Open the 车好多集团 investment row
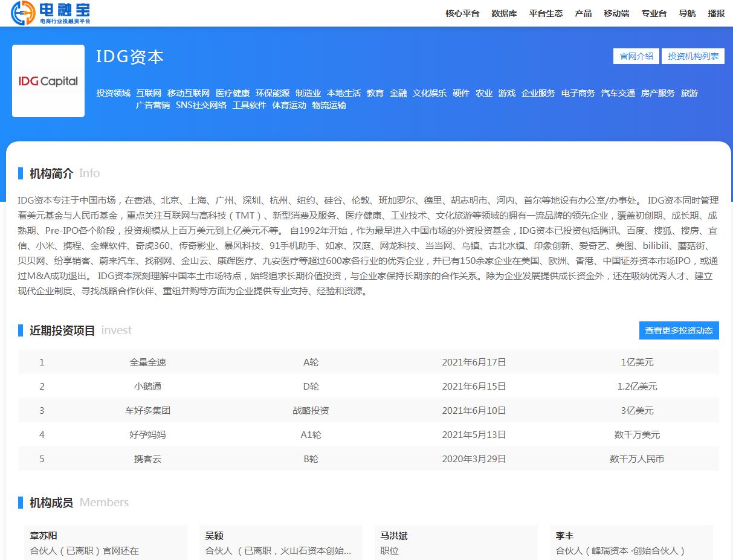Image resolution: width=733 pixels, height=560 pixels. click(369, 410)
